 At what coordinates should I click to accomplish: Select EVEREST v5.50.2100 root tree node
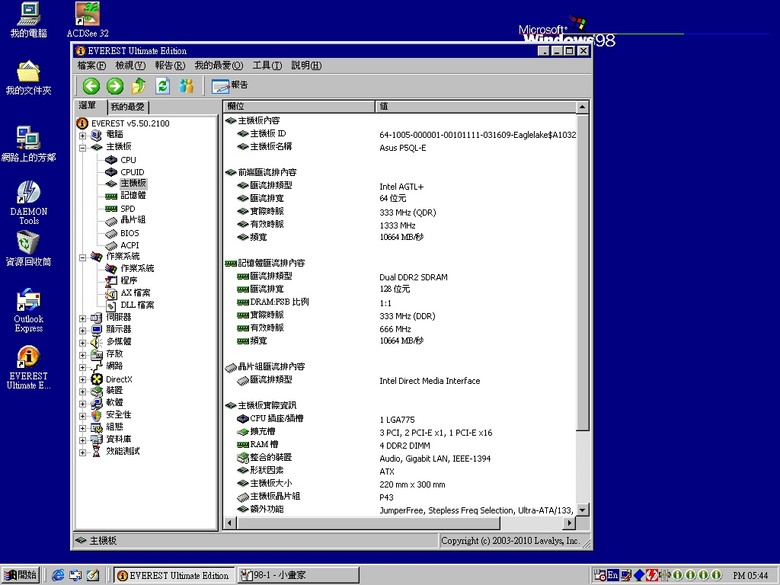click(130, 123)
